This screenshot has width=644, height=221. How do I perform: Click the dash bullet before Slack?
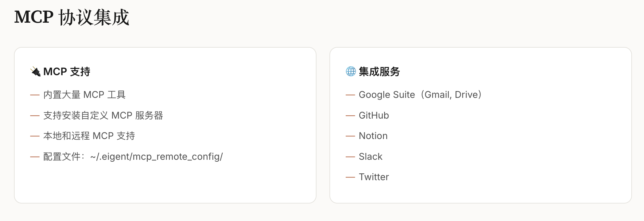coord(350,157)
